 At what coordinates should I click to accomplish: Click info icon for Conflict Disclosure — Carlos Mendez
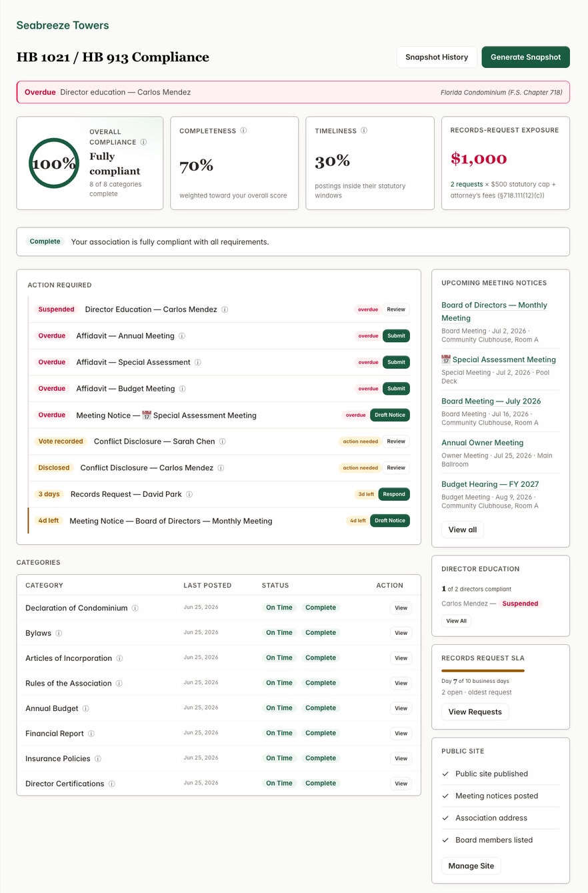pyautogui.click(x=221, y=468)
